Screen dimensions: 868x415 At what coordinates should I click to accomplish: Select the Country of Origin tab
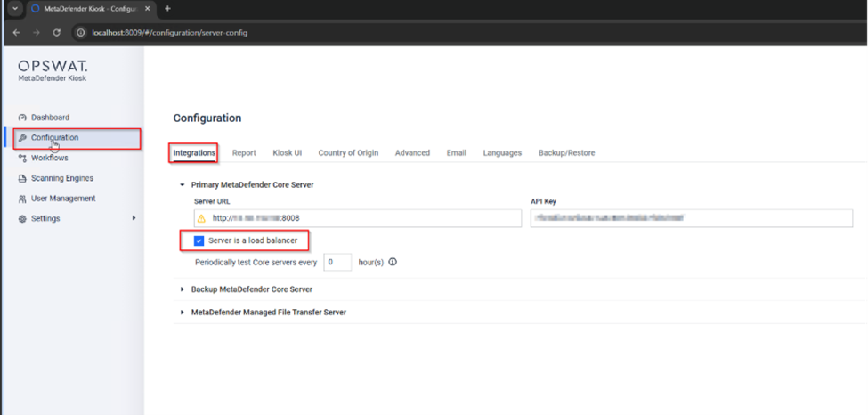(x=348, y=153)
